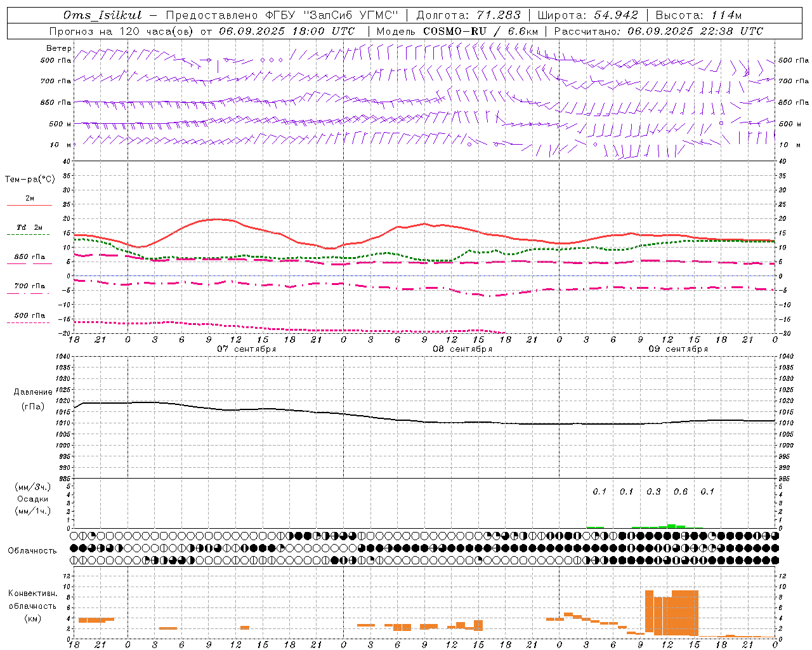Click the Осадки precipitation label
The width and height of the screenshot is (812, 650).
[x=33, y=499]
